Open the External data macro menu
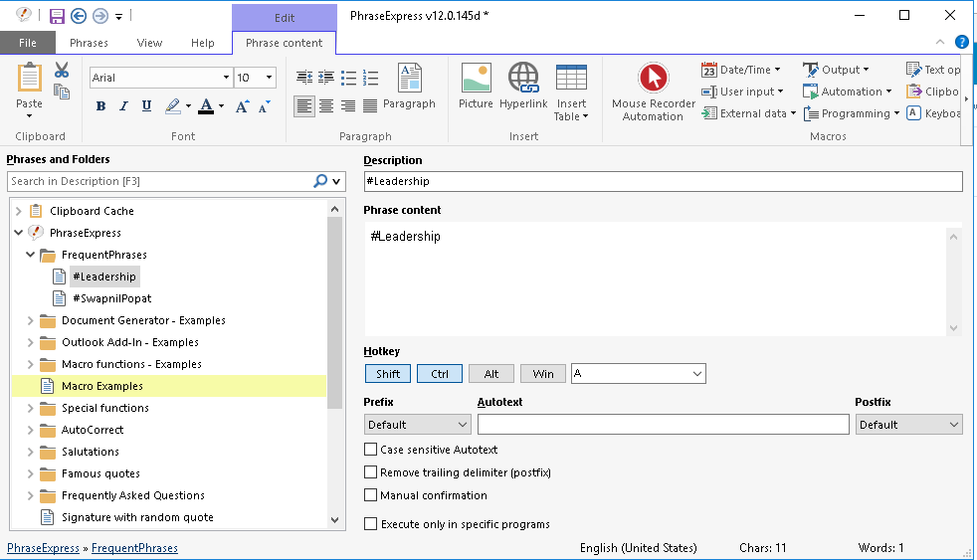The width and height of the screenshot is (977, 560). pos(748,113)
